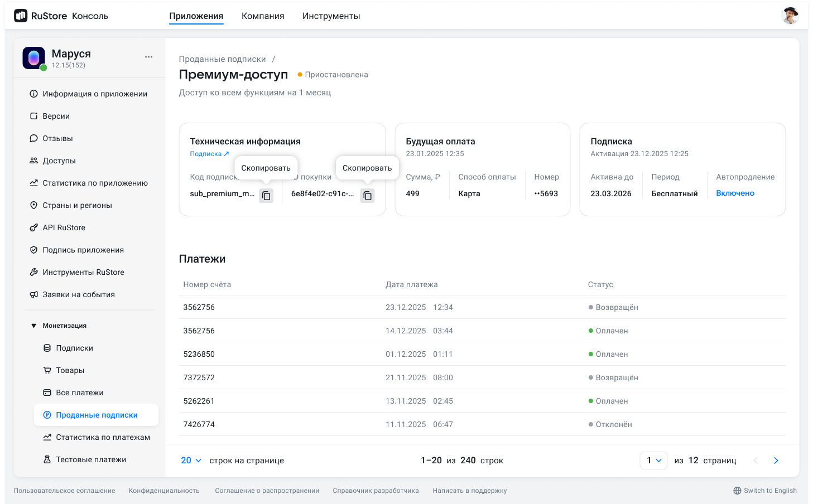Select the payment row 5262261
The image size is (813, 504).
point(482,401)
